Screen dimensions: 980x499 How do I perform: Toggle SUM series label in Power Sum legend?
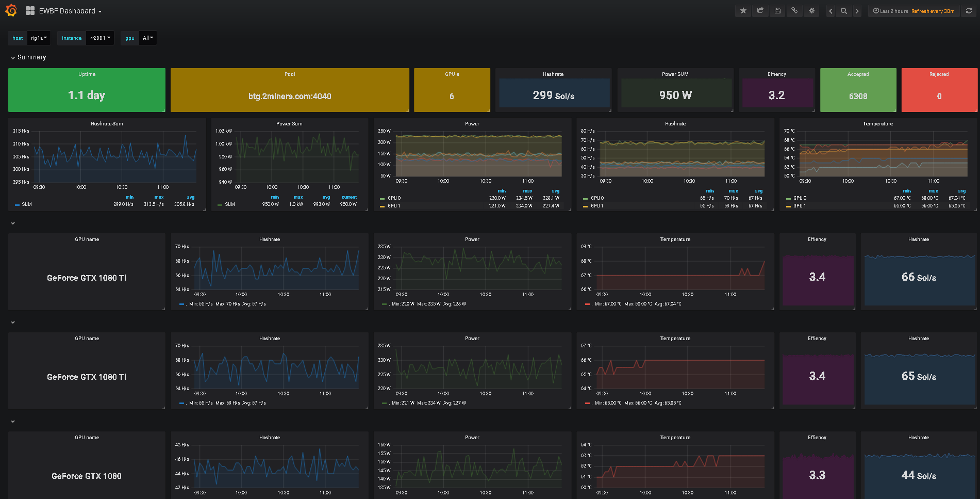click(230, 204)
